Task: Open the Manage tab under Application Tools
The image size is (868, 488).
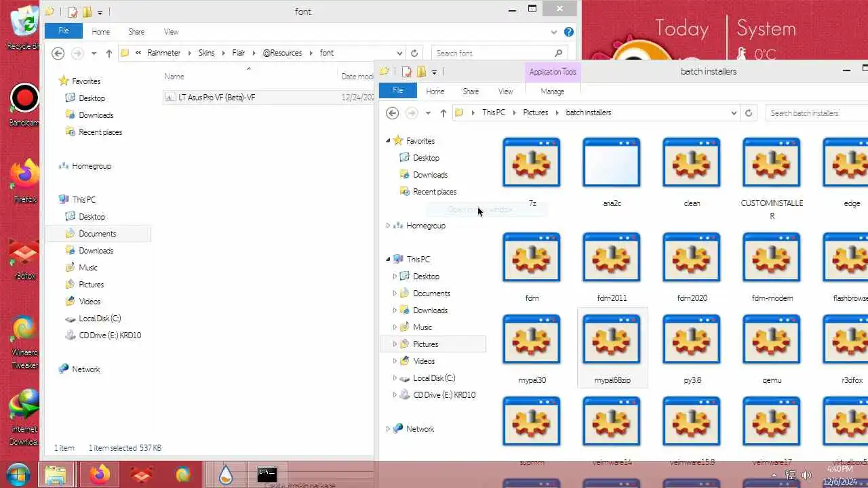Action: pyautogui.click(x=553, y=91)
